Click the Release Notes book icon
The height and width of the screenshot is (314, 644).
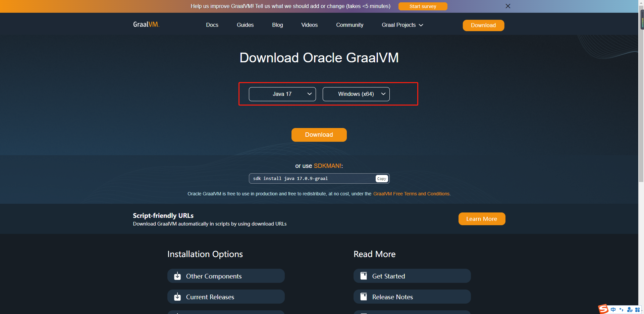click(x=364, y=297)
